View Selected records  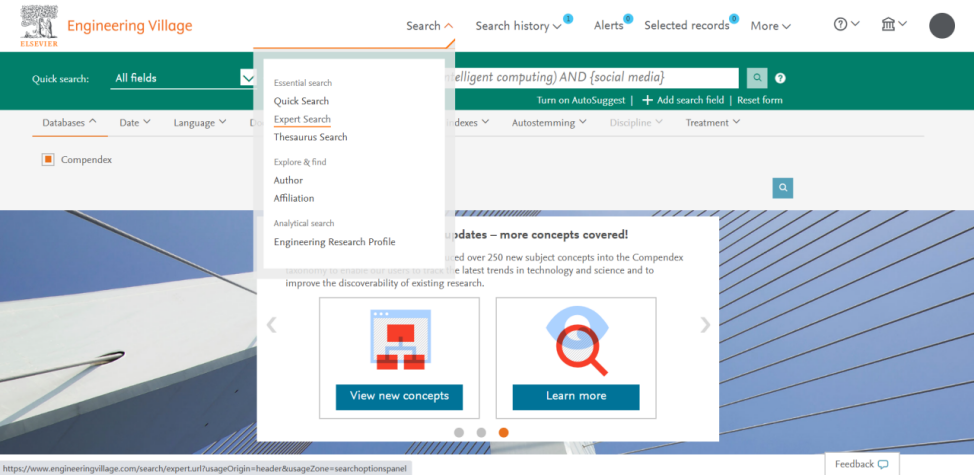pos(686,26)
